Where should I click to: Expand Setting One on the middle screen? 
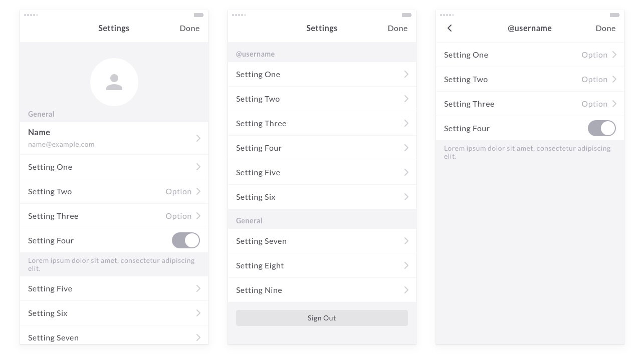point(322,74)
